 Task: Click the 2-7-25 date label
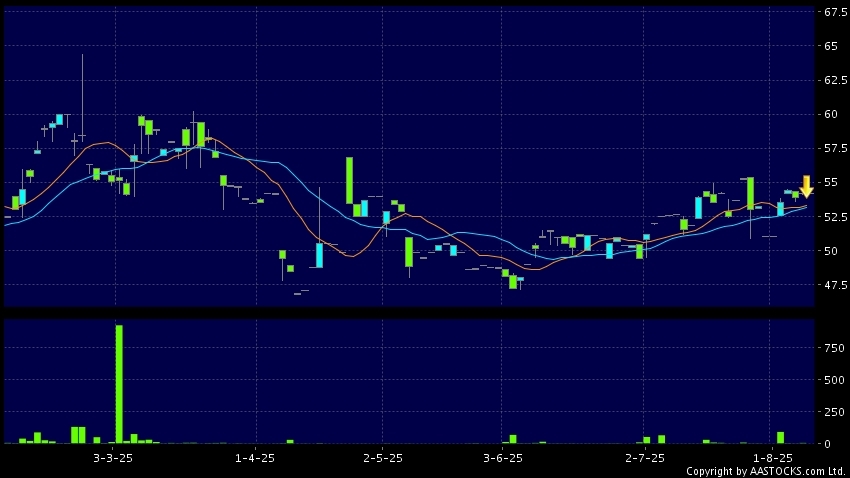645,458
